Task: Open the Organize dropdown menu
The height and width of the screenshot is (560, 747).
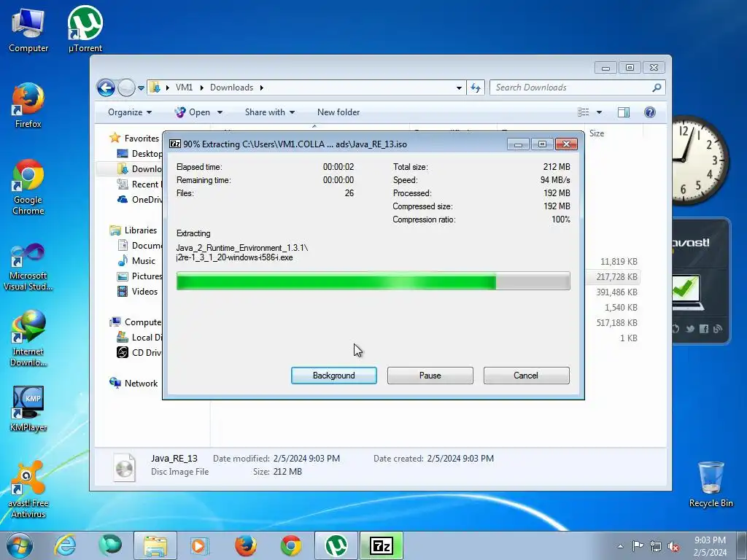Action: [130, 112]
